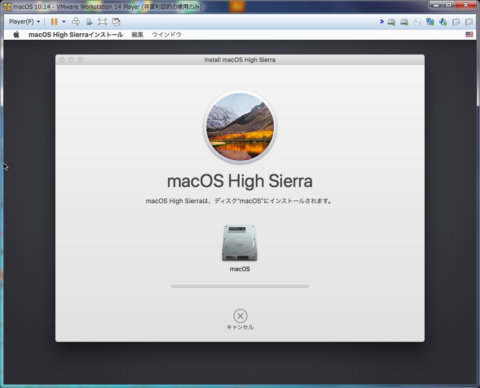Maximize the VMware Player window
480x388 pixels.
[449, 5]
